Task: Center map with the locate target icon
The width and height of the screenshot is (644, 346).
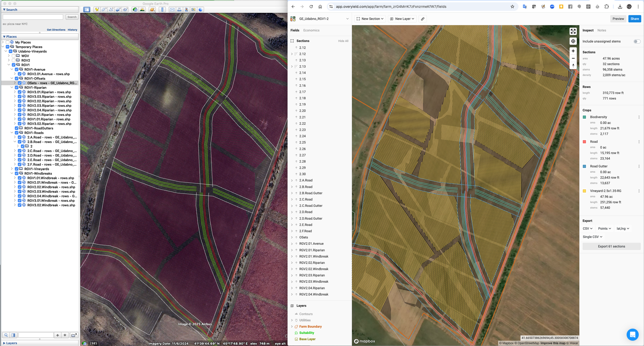Action: [573, 41]
